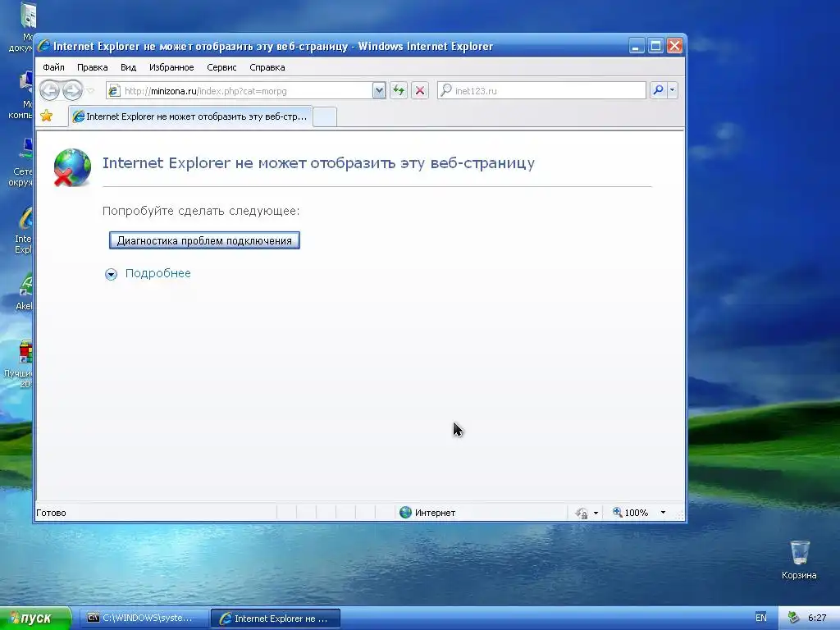Image resolution: width=840 pixels, height=630 pixels.
Task: Go forward with the Forward arrow button
Action: coord(72,90)
